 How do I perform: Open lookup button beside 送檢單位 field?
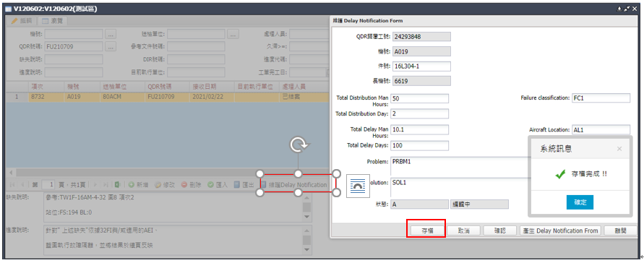[233, 34]
